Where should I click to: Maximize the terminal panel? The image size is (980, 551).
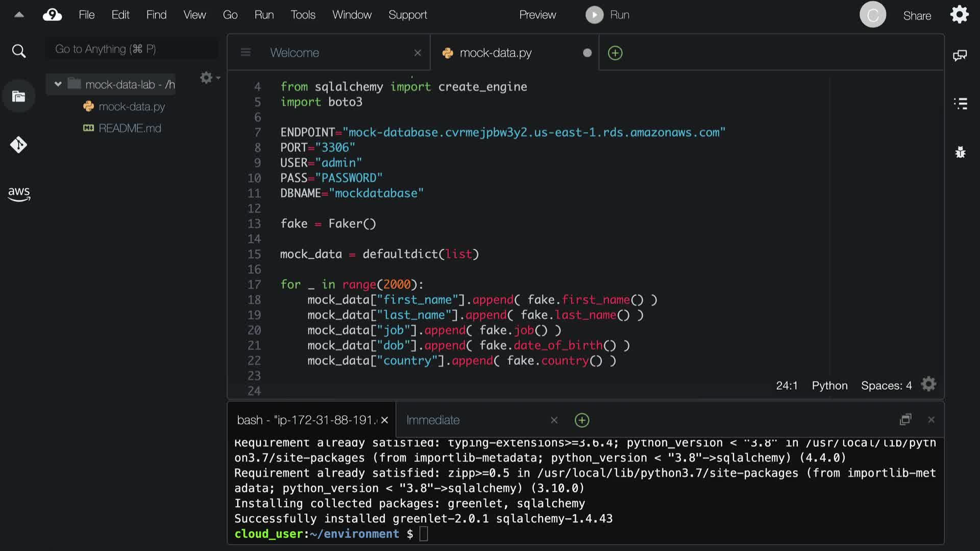click(x=905, y=419)
